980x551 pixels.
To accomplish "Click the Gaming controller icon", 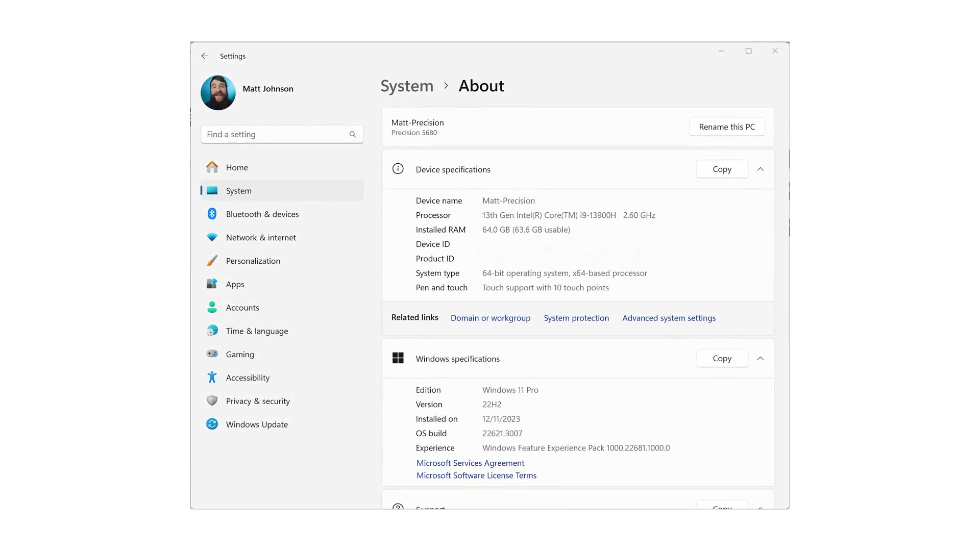I will 212,354.
